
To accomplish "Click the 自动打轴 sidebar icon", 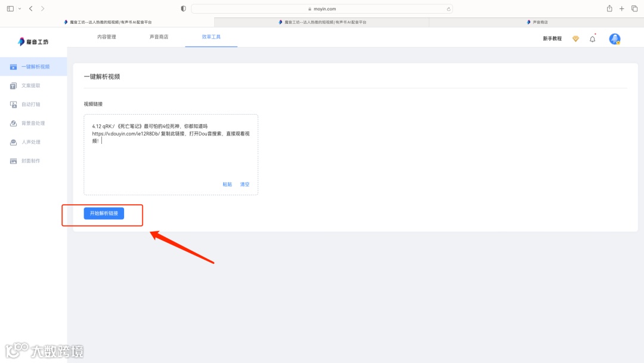I will (13, 104).
